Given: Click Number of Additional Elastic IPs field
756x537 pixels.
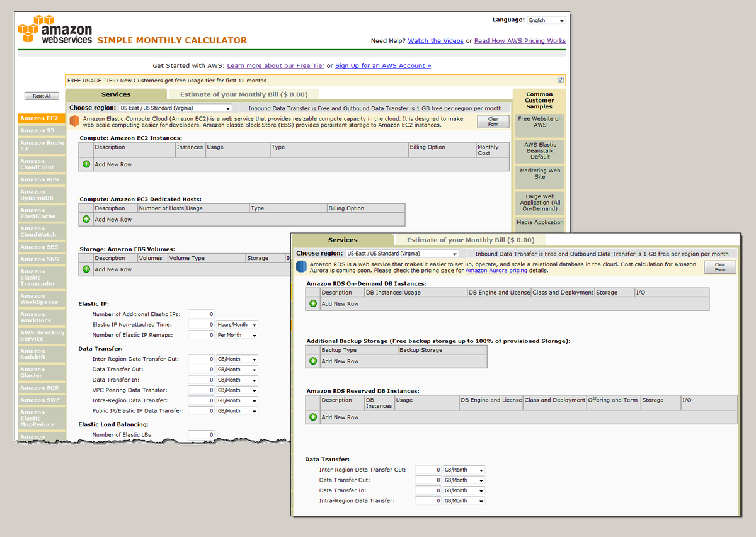Looking at the screenshot, I should click(x=202, y=314).
